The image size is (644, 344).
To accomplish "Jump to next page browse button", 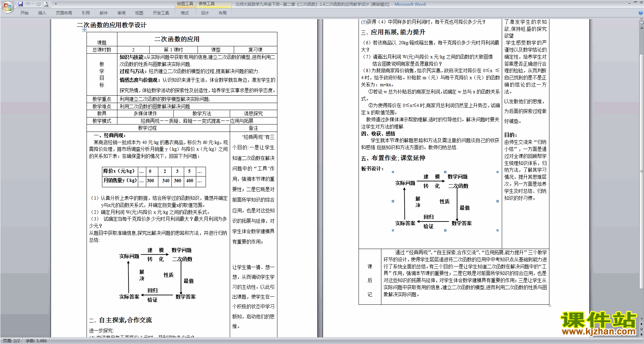I will click(x=641, y=334).
